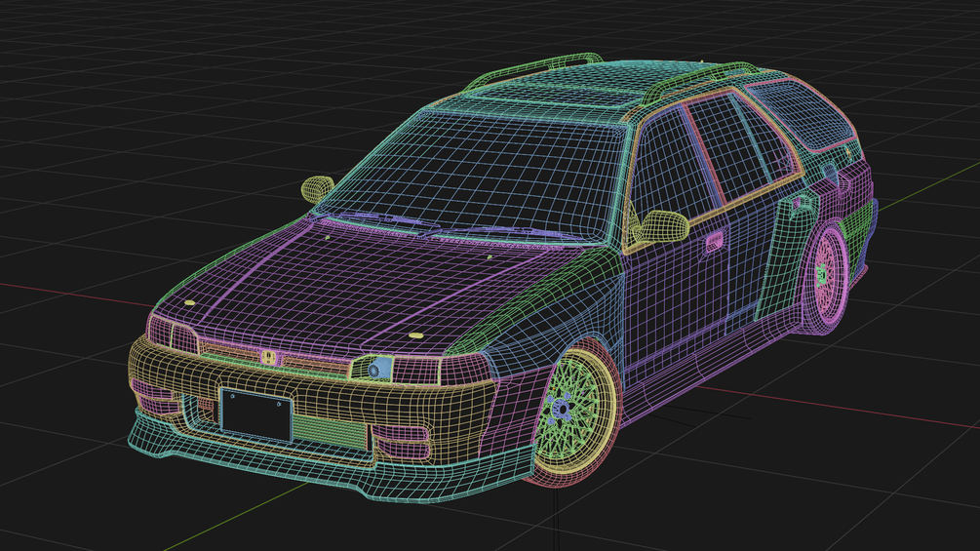This screenshot has width=980, height=551.
Task: Select the front door handle
Action: coord(714,241)
